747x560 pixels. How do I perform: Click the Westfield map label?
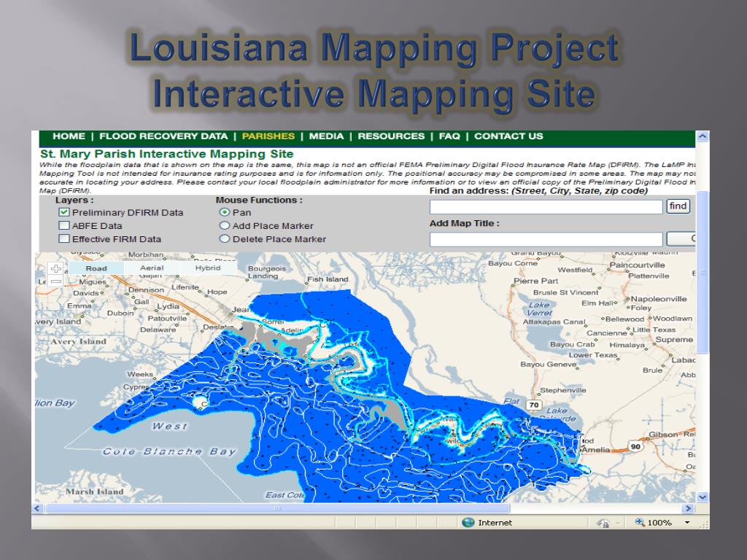click(x=575, y=270)
